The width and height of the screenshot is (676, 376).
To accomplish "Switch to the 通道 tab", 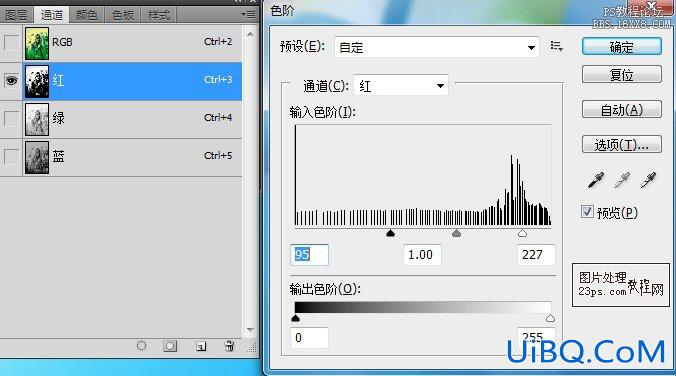I will point(52,15).
